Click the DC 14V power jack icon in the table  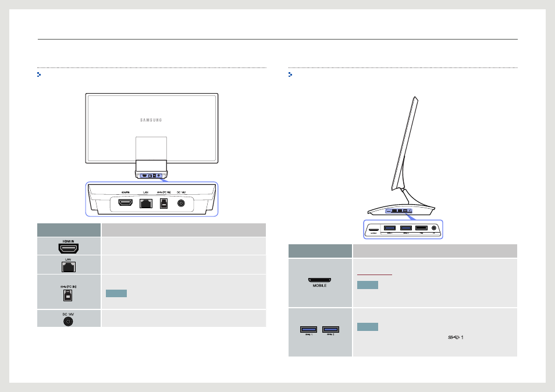[68, 321]
